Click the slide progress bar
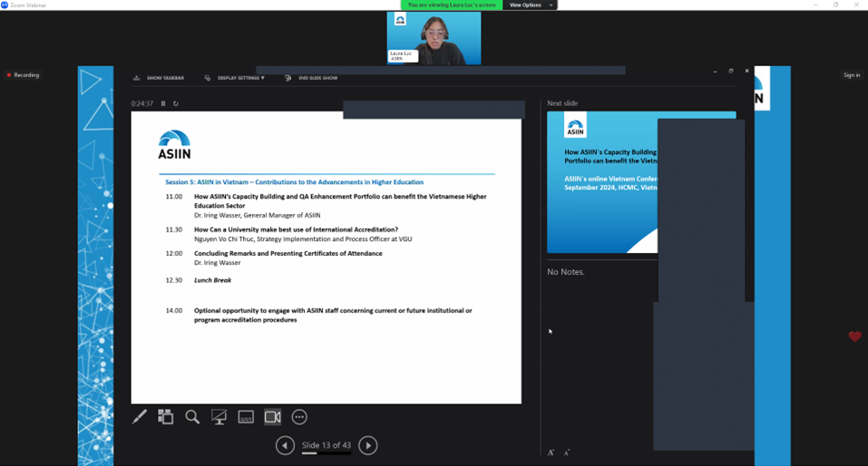The width and height of the screenshot is (868, 466). 327,453
